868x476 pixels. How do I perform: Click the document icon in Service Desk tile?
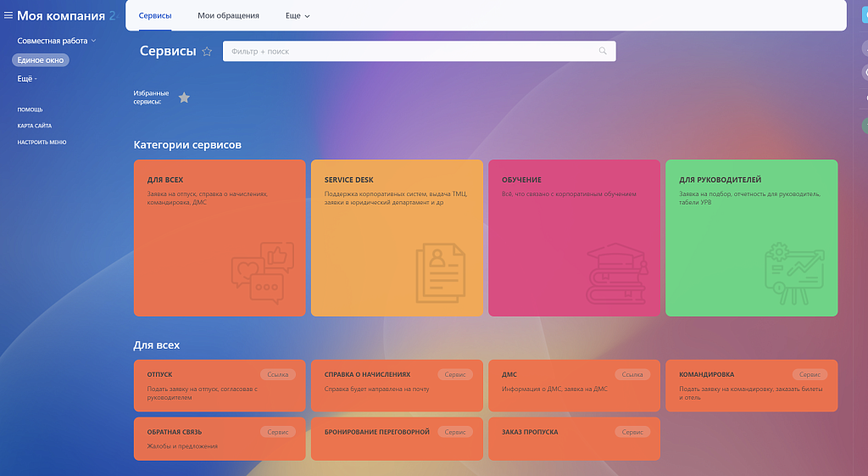tap(441, 273)
